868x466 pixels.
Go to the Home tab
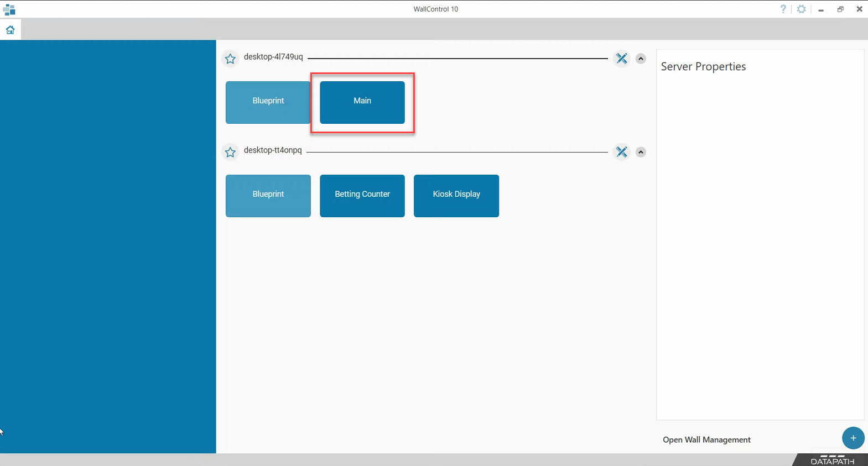11,30
